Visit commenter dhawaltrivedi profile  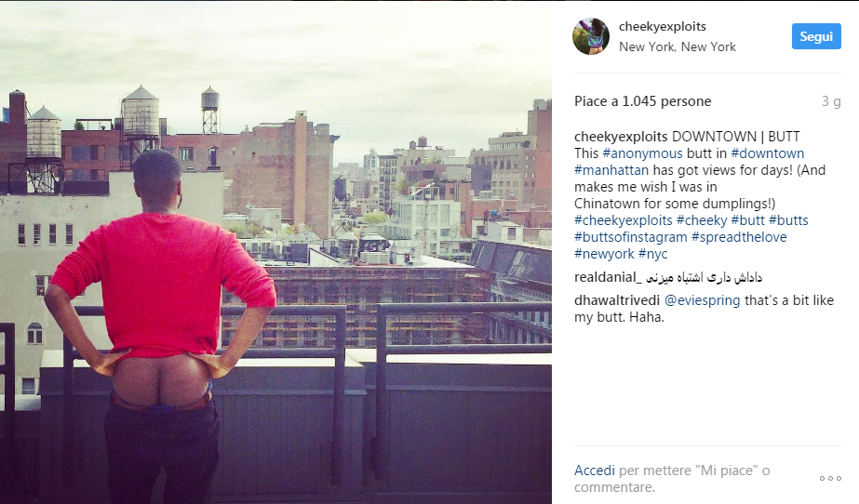[617, 300]
